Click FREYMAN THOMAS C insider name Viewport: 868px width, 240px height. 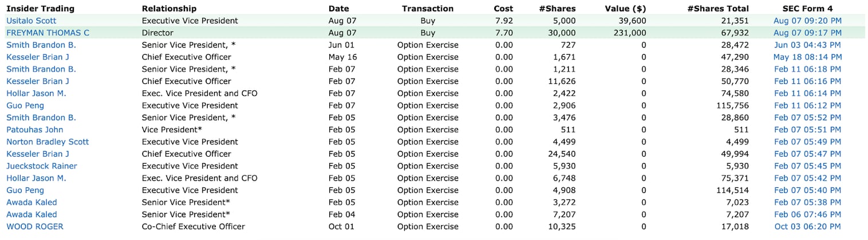point(48,33)
